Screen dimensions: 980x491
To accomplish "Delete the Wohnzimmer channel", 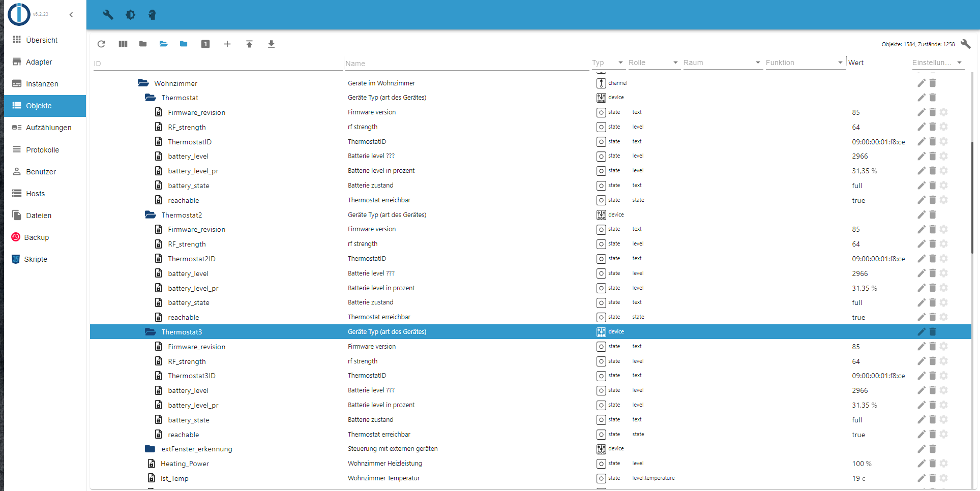I will click(933, 83).
